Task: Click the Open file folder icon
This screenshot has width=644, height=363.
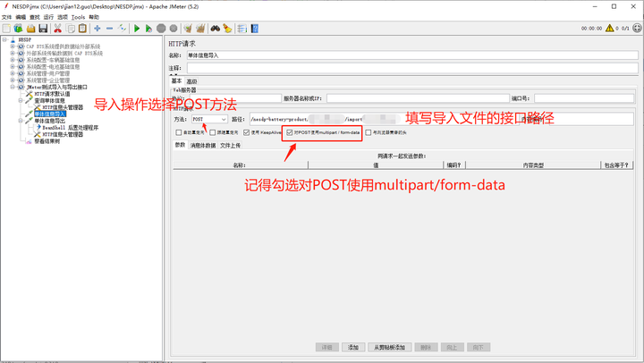Action: coord(30,29)
